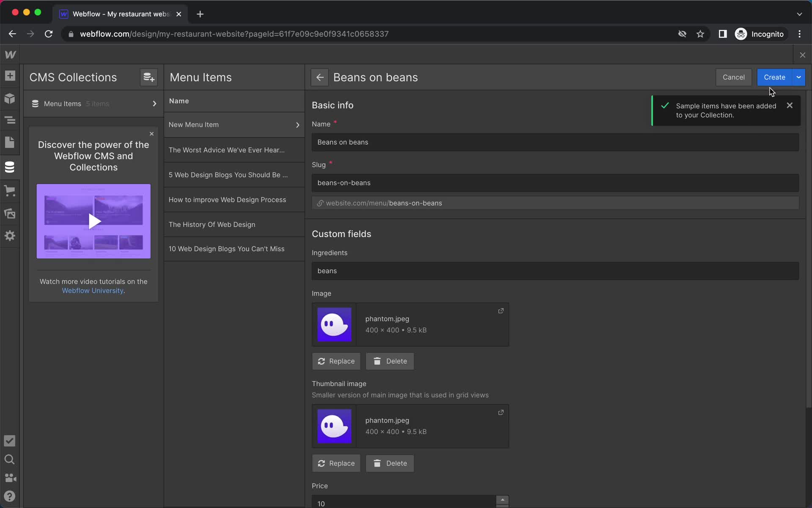Open the Thumbnail phantom.jpeg in new tab
Image resolution: width=812 pixels, height=508 pixels.
click(501, 412)
